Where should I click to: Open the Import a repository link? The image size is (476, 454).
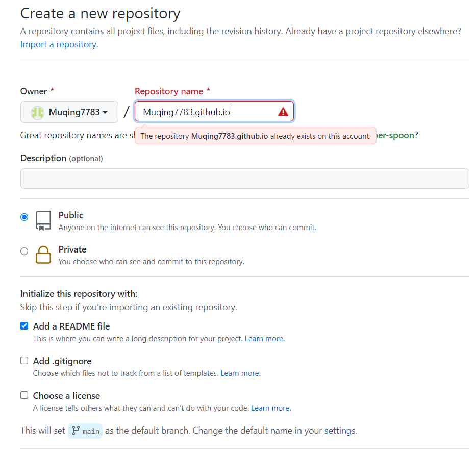tap(59, 44)
